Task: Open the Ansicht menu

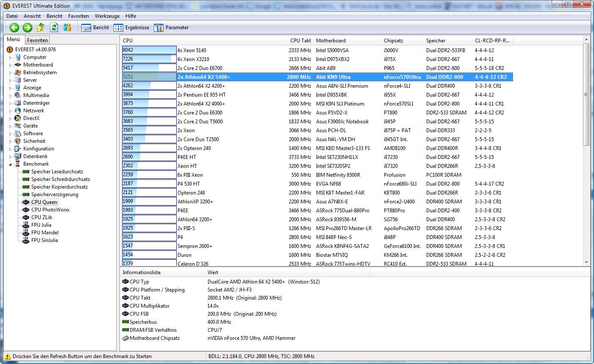Action: coord(32,16)
